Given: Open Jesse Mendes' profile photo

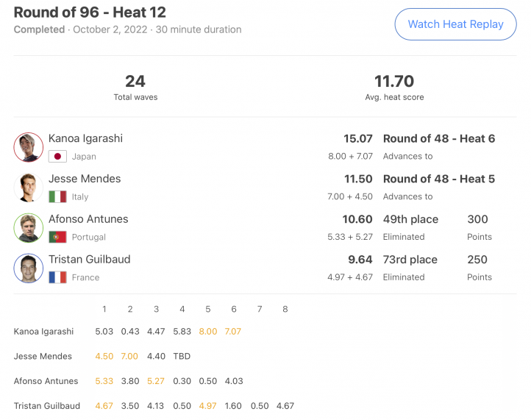Looking at the screenshot, I should 29,188.
